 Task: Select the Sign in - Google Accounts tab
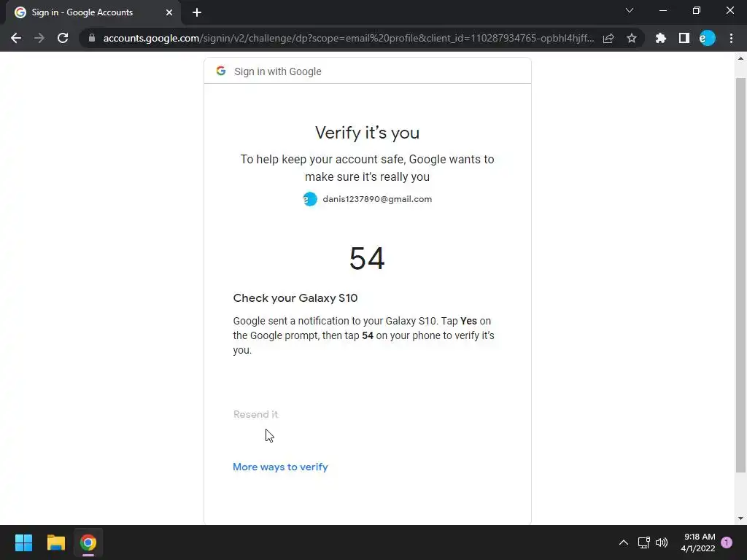[93, 12]
